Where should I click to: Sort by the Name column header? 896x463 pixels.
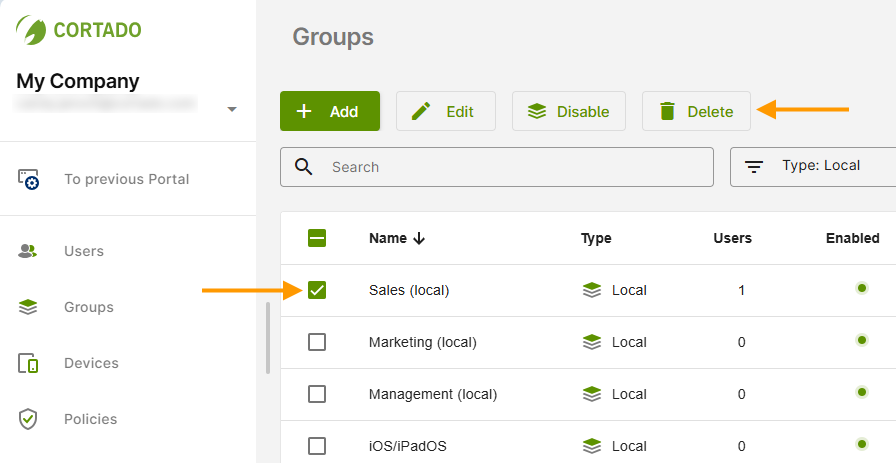click(x=388, y=238)
